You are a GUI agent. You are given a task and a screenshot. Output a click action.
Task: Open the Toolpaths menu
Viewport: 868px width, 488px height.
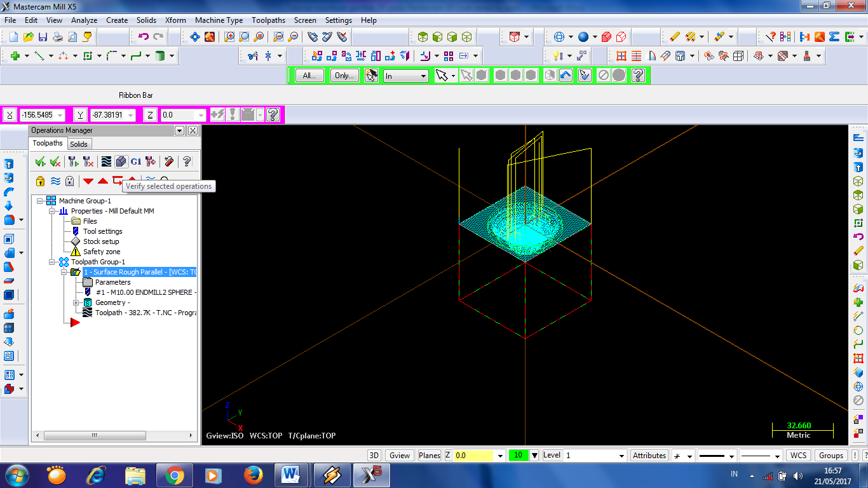tap(268, 20)
